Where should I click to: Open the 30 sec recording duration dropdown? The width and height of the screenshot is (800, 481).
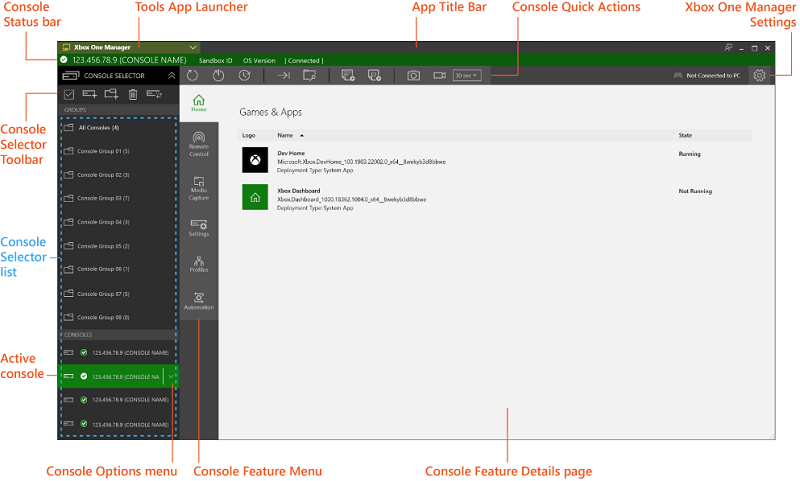pyautogui.click(x=467, y=75)
